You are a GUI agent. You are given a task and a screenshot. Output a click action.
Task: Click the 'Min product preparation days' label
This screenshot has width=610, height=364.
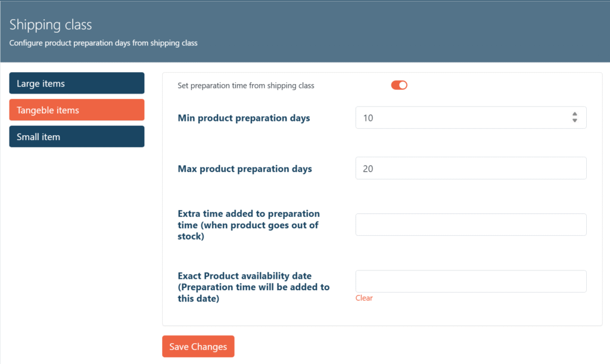(x=244, y=118)
